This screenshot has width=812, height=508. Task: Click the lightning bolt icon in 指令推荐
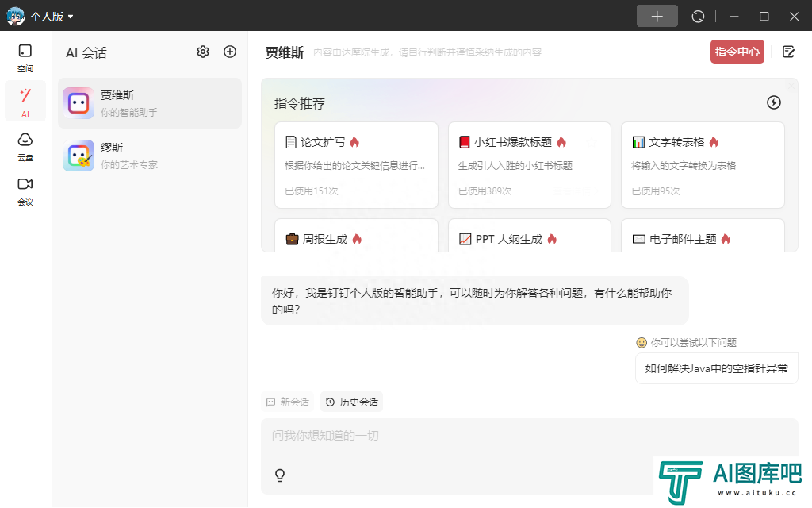(773, 102)
